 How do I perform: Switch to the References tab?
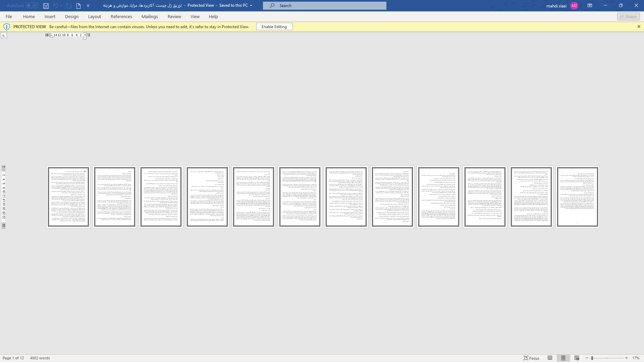click(x=121, y=16)
